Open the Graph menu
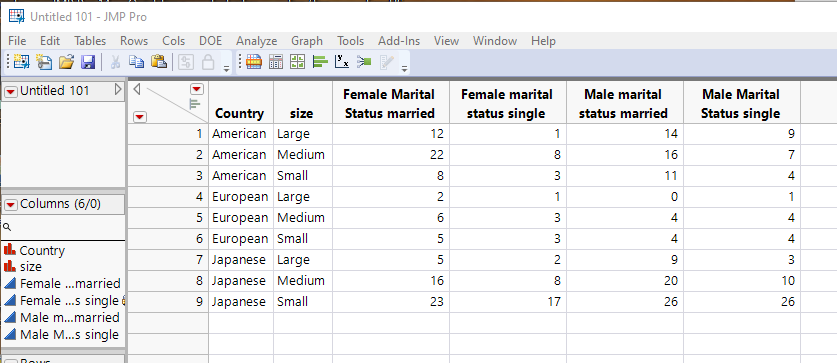The width and height of the screenshot is (837, 363). [x=307, y=41]
